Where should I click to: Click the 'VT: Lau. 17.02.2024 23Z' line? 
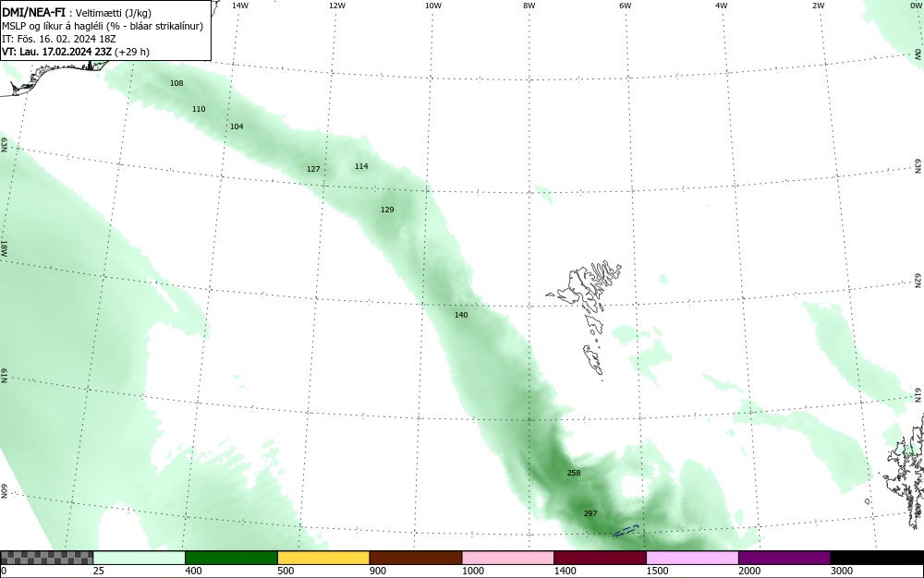pos(57,52)
